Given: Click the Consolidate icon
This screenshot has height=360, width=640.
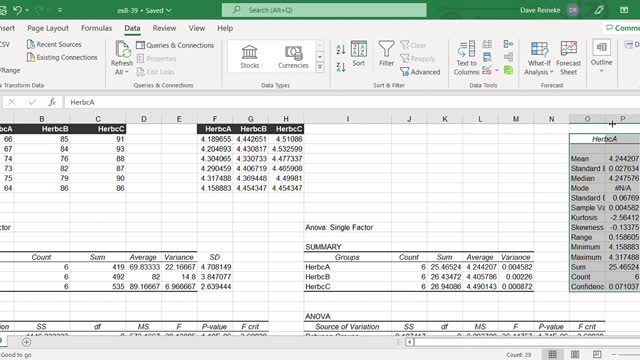Looking at the screenshot, I should [508, 44].
